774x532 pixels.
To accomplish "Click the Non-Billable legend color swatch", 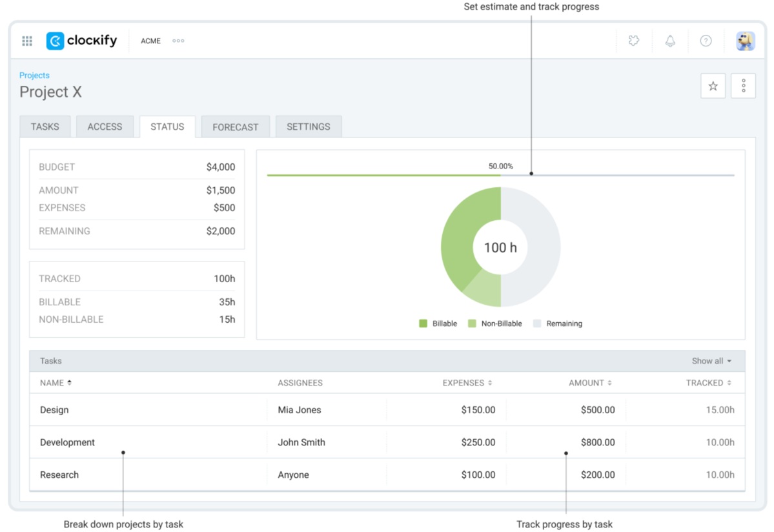I will (x=472, y=323).
